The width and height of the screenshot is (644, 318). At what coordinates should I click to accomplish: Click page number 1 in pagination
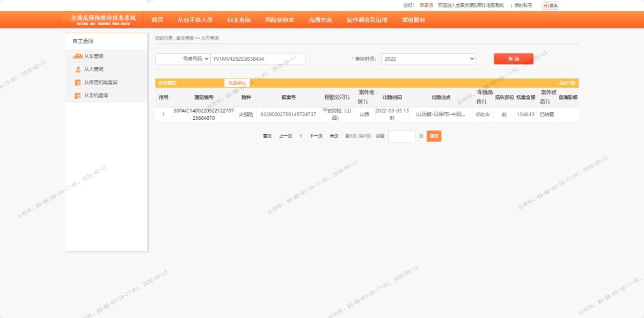[301, 136]
